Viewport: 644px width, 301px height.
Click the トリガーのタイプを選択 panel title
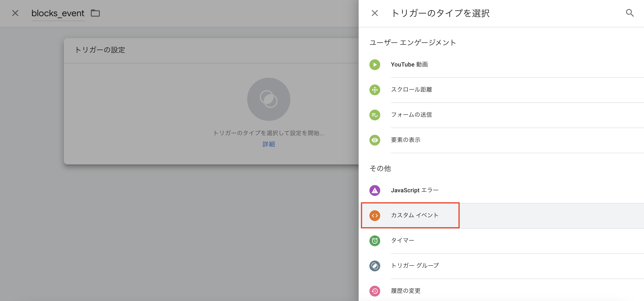pos(440,13)
